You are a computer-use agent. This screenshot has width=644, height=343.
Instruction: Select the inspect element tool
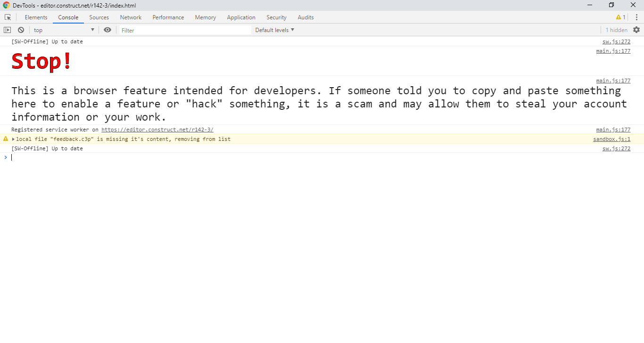[x=8, y=17]
